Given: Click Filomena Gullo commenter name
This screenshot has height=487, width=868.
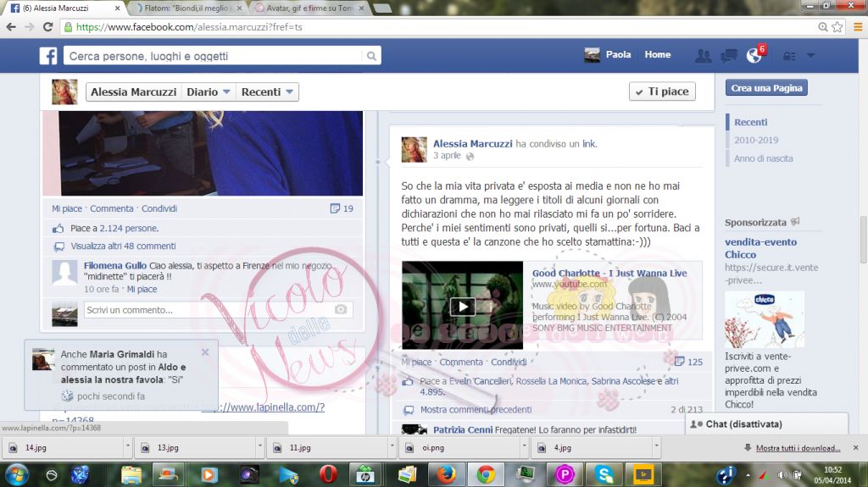Looking at the screenshot, I should pos(115,266).
